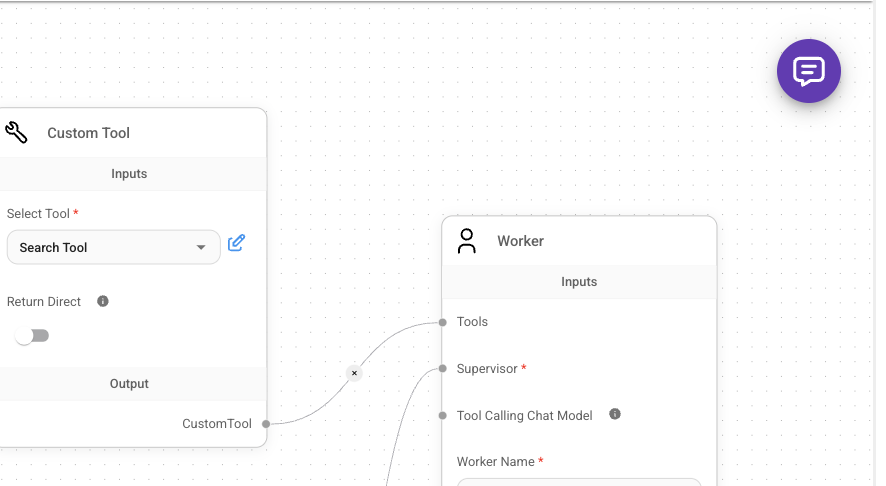The height and width of the screenshot is (486, 886).
Task: Click the person icon on Worker node
Action: [x=466, y=241]
